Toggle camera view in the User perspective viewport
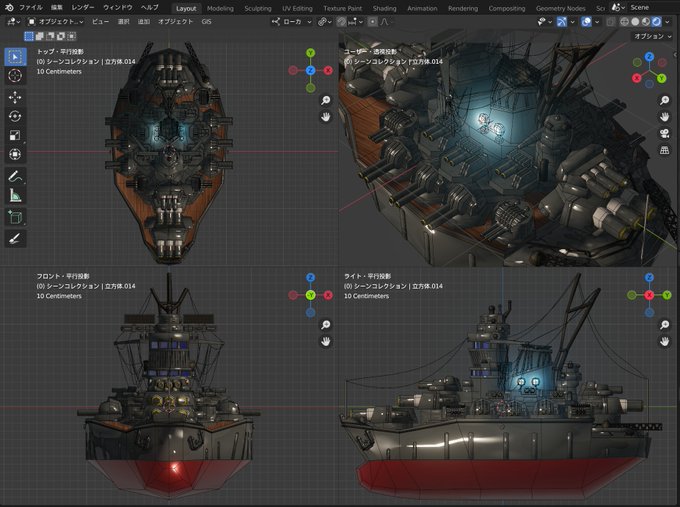 664,134
